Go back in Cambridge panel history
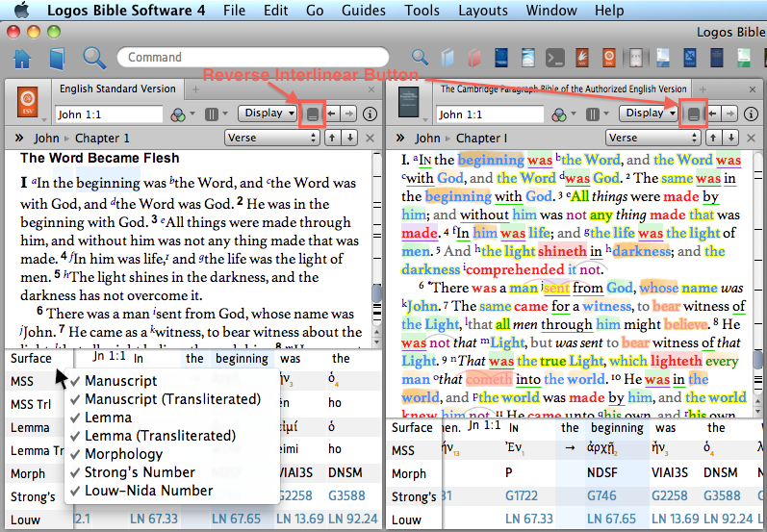767x532 pixels. (x=713, y=114)
